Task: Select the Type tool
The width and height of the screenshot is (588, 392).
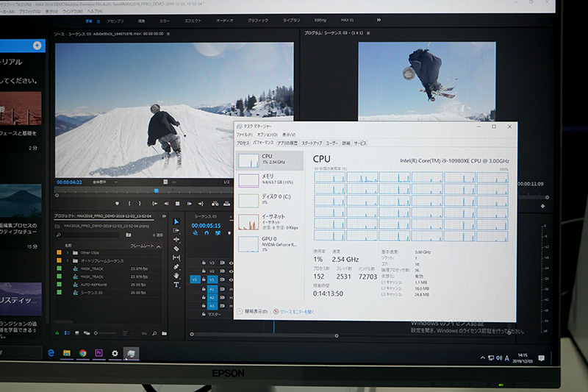Action: click(176, 285)
